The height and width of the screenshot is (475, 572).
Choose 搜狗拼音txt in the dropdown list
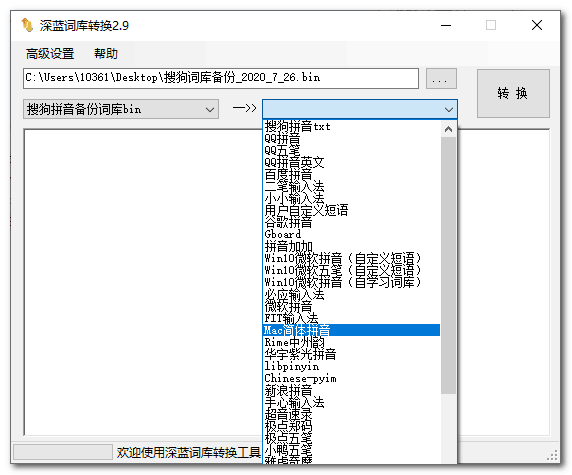(x=351, y=126)
